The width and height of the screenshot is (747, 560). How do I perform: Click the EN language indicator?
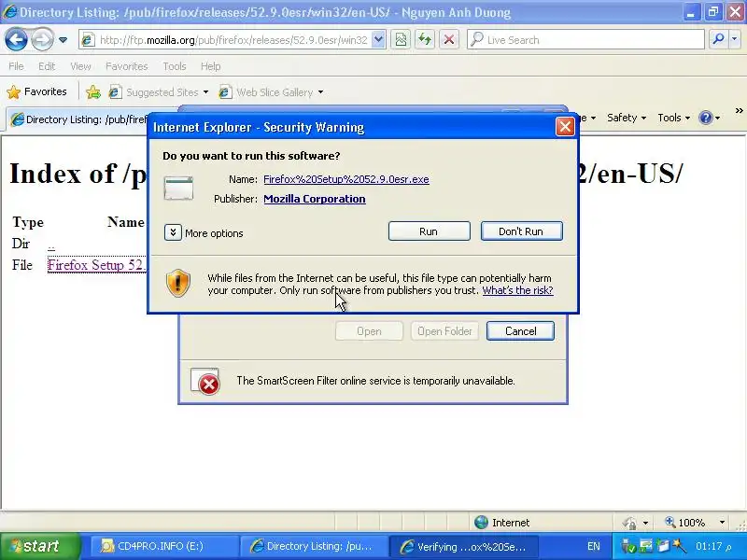594,546
